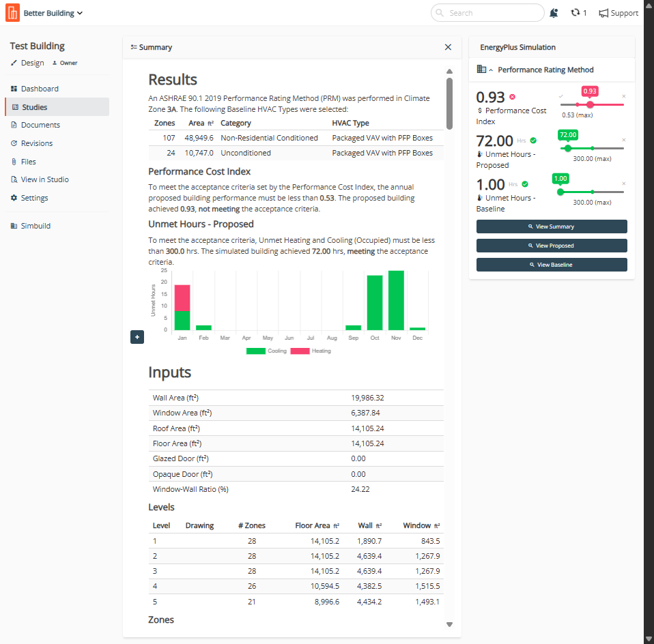Click the small x at the Unmet Hours Baseline slider end
Image resolution: width=654 pixels, height=644 pixels.
click(x=624, y=184)
